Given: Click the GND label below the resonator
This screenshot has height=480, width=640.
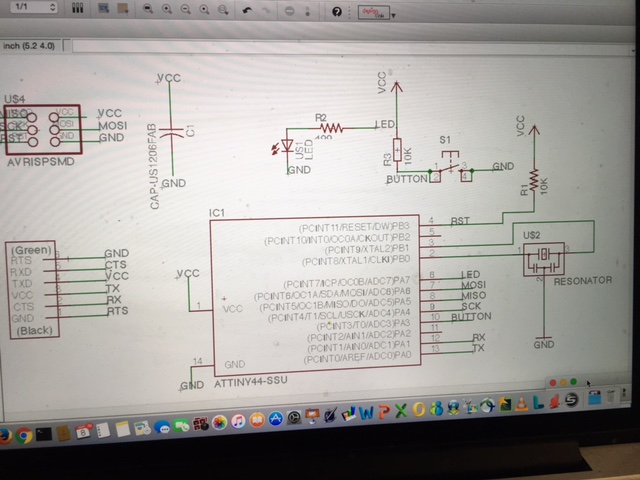Looking at the screenshot, I should coord(544,344).
